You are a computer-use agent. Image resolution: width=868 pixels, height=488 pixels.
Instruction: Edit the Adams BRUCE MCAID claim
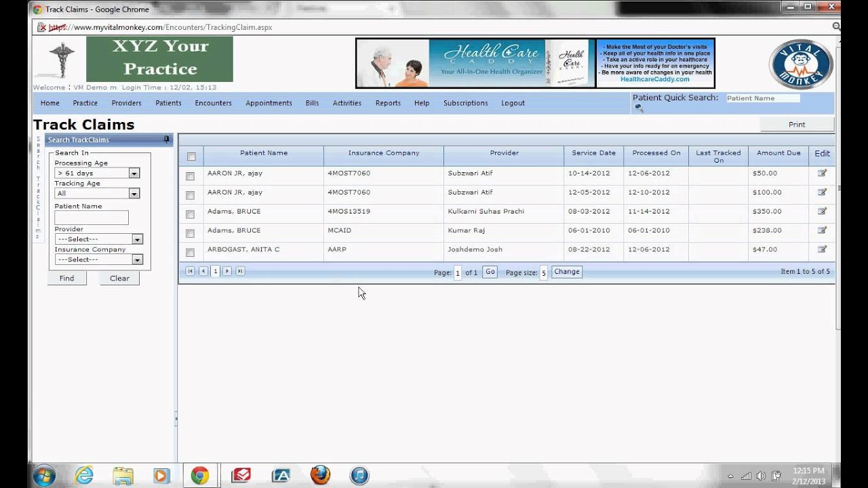822,230
